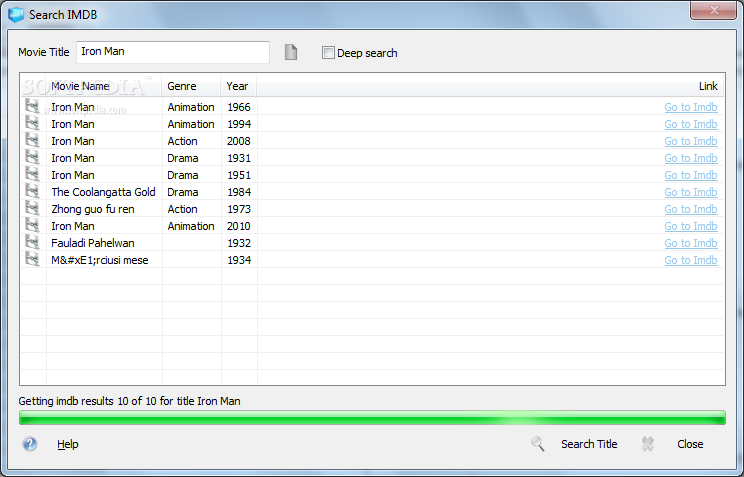
Task: Open Go to Imdb link for Fauladi Pahelwan
Action: coord(691,244)
